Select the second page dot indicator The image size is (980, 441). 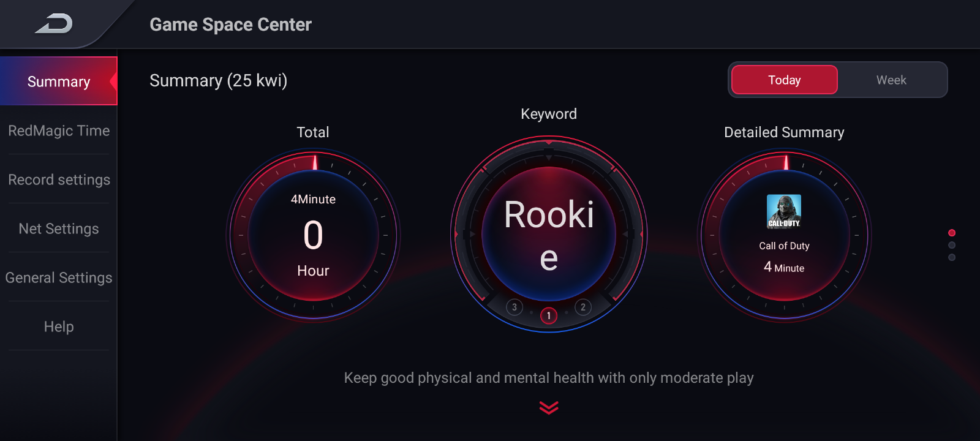click(x=952, y=245)
